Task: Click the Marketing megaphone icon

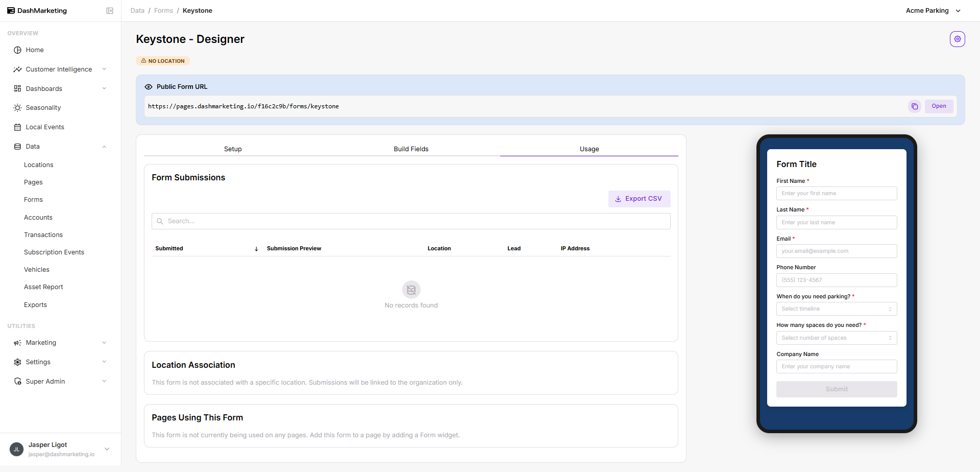Action: pos(17,343)
